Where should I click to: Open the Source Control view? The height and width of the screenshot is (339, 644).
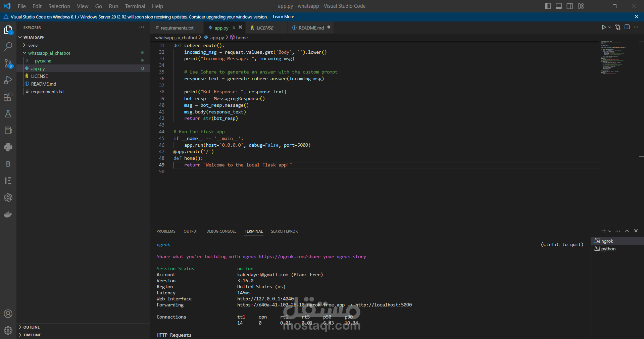point(8,63)
